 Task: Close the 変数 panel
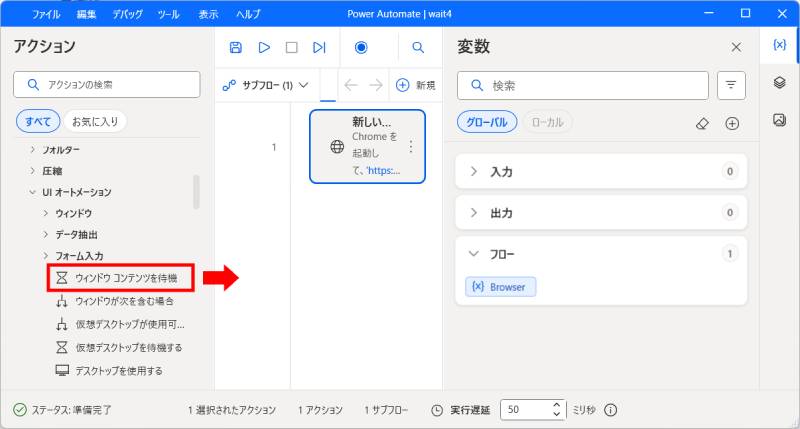(736, 47)
